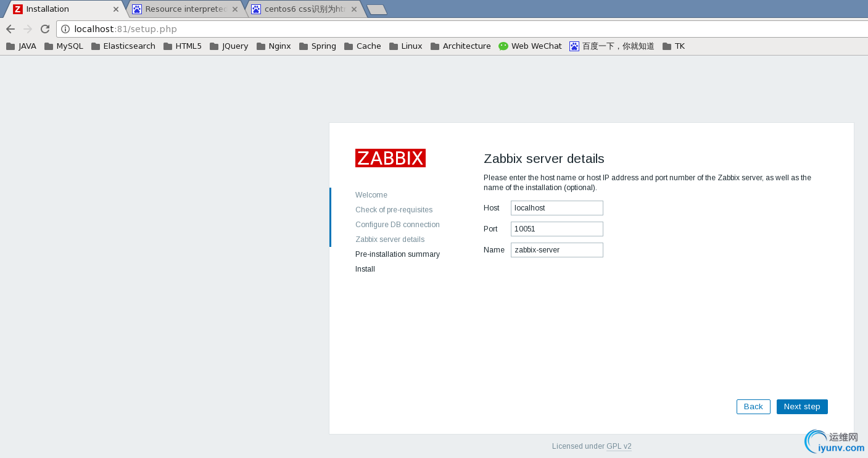Click the address bar URL localhost:81/setup.php
The width and height of the screenshot is (868, 458).
pos(125,29)
